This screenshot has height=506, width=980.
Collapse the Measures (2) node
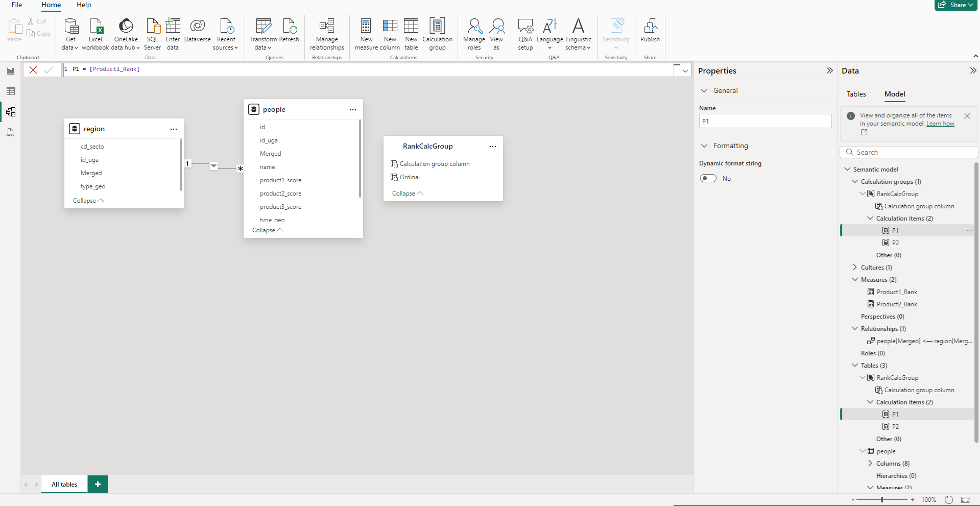[x=855, y=279]
